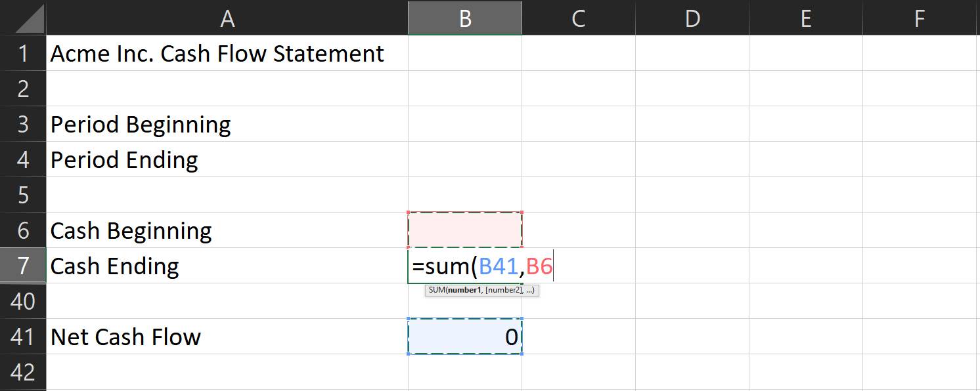Viewport: 980px width, 391px height.
Task: Select row 1 header
Action: 23,53
